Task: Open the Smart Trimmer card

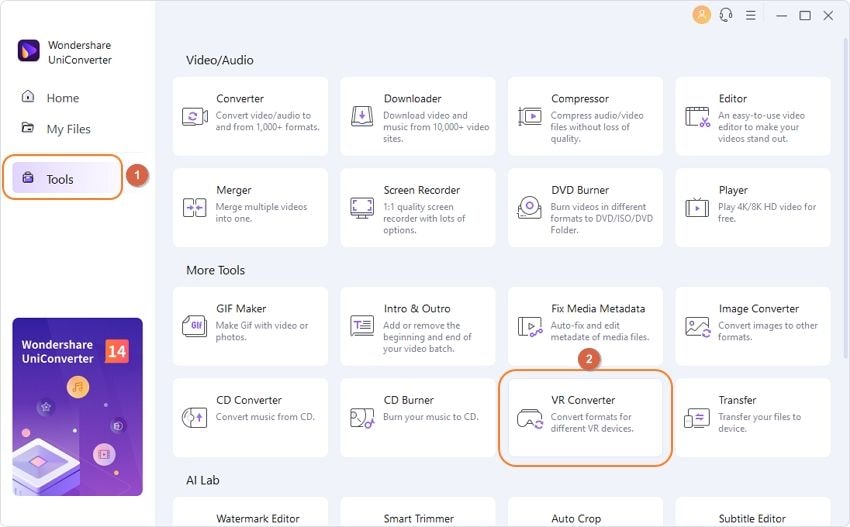Action: tap(418, 512)
